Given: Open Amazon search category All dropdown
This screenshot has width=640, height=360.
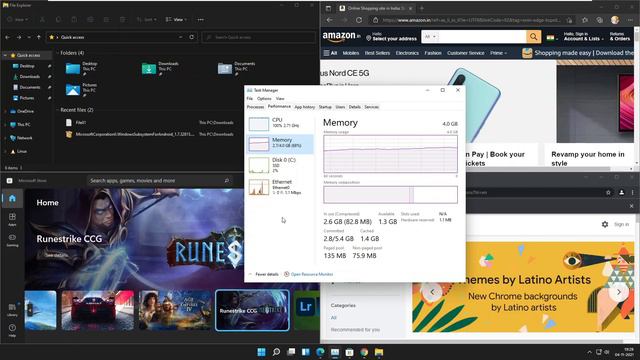Looking at the screenshot, I should click(430, 37).
